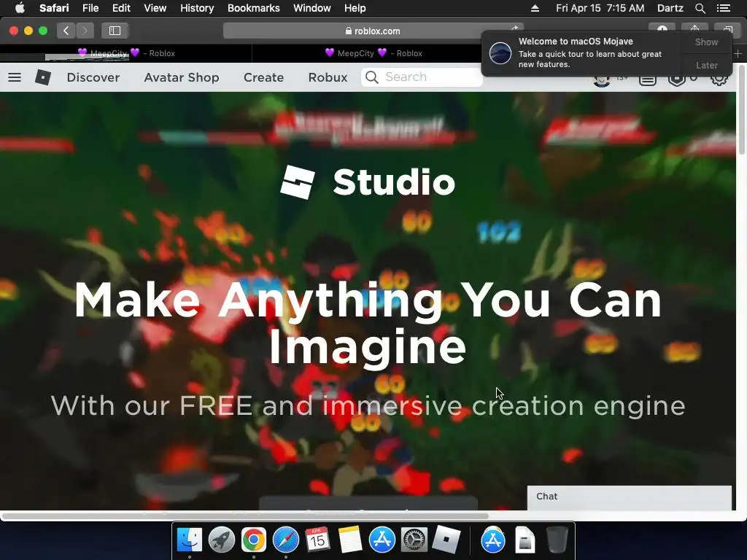The width and height of the screenshot is (747, 560).
Task: Click the horizontal page scrollbar
Action: (x=245, y=516)
